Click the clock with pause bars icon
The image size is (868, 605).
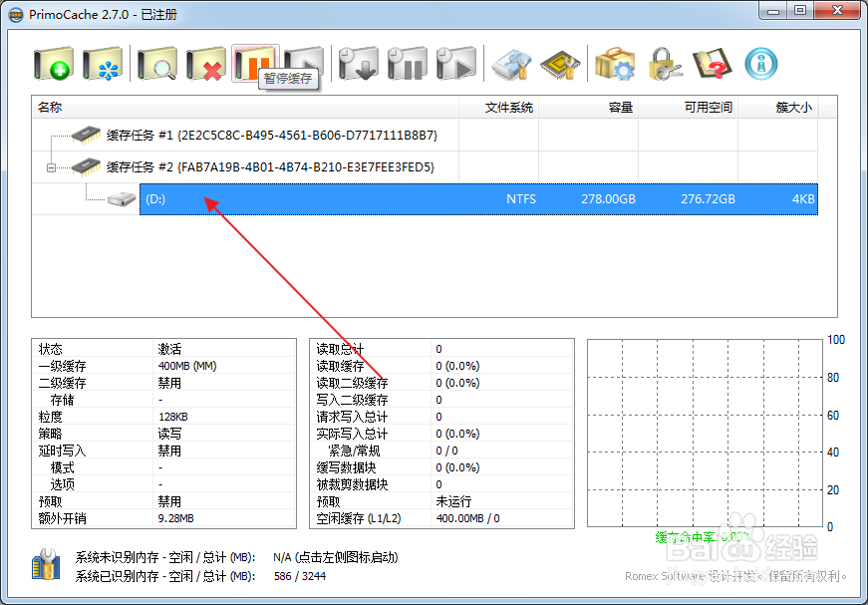(407, 64)
